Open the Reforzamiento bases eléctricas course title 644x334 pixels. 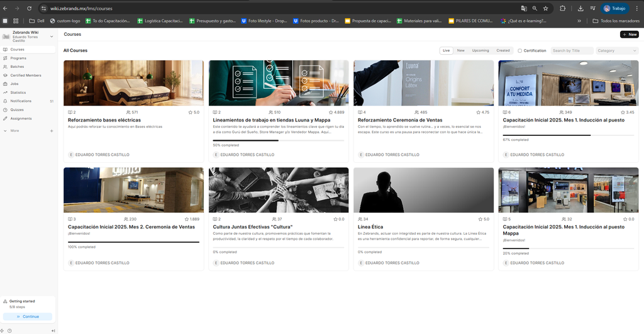[x=104, y=120]
